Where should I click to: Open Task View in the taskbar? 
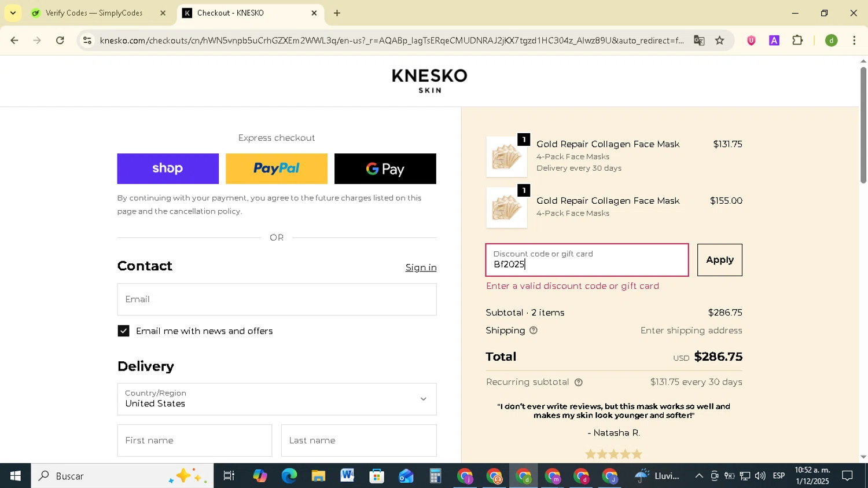(x=229, y=476)
